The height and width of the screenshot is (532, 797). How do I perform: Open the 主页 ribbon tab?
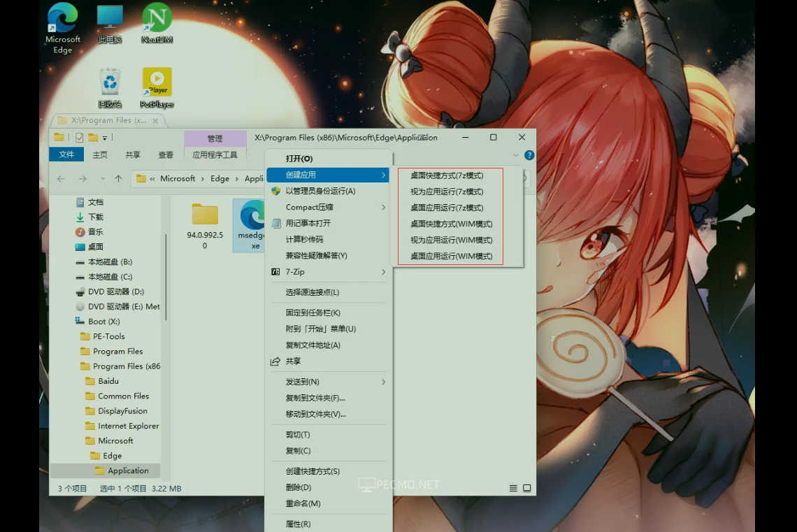[100, 154]
